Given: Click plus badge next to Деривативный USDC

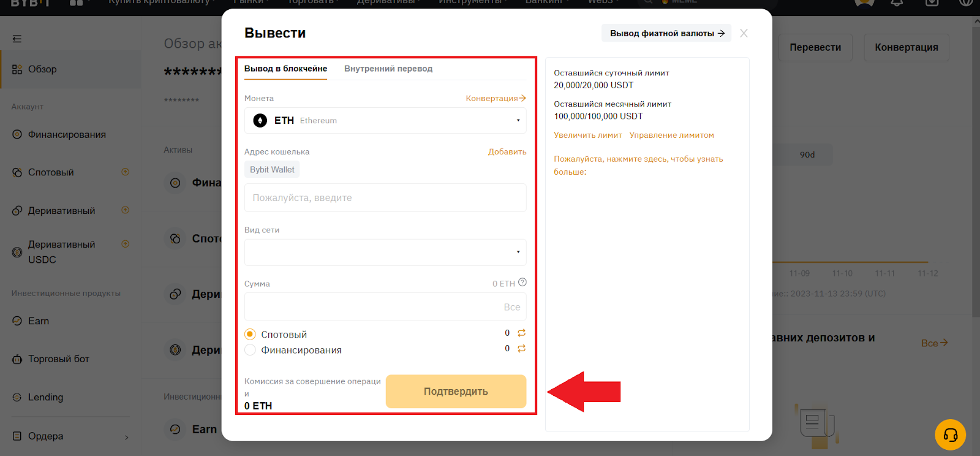Looking at the screenshot, I should click(126, 244).
